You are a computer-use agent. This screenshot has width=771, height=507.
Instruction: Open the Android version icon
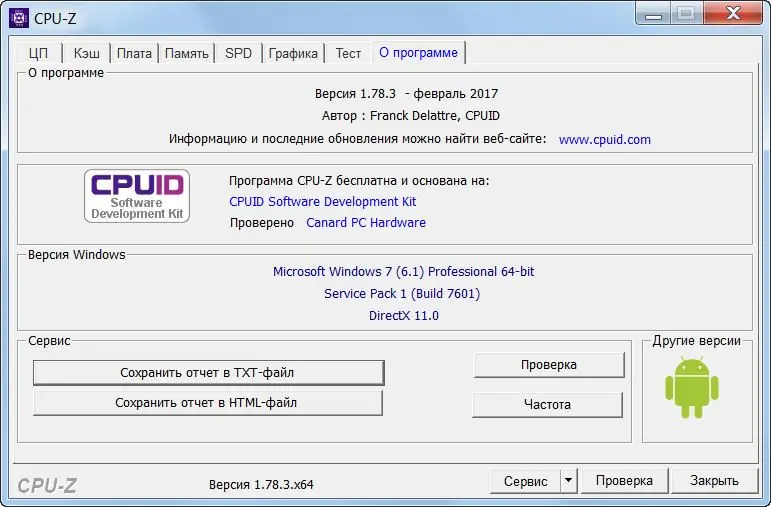tap(692, 388)
